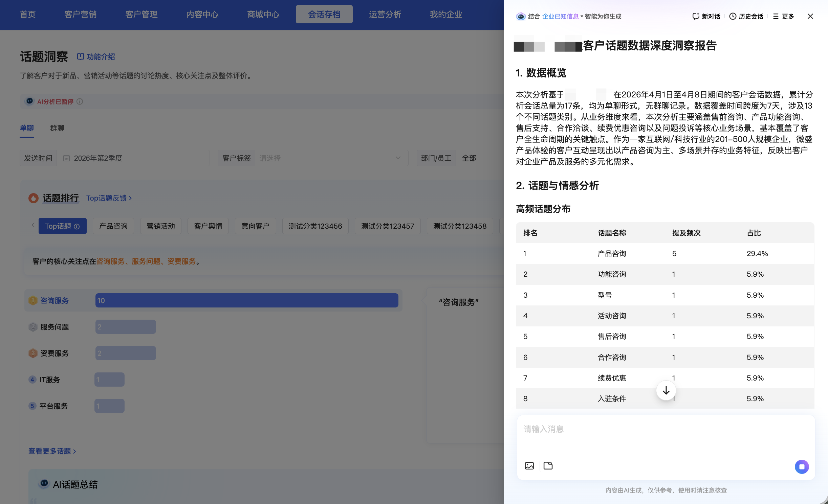This screenshot has height=504, width=828.
Task: Click the calendar icon in 发送时间 field
Action: (66, 158)
